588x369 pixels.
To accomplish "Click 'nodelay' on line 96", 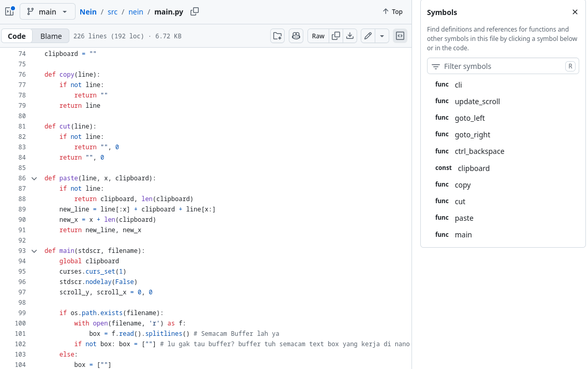I will pyautogui.click(x=98, y=282).
